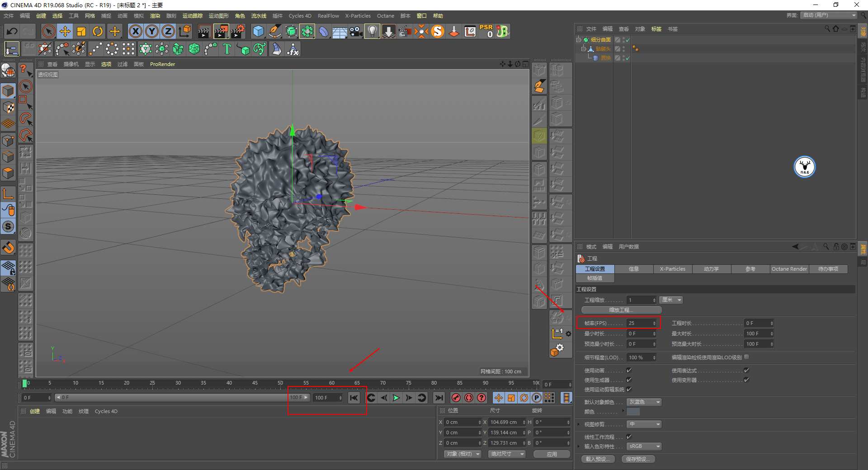Click the 载入预设... button
Viewport: 868px width, 470px height.
click(x=598, y=459)
